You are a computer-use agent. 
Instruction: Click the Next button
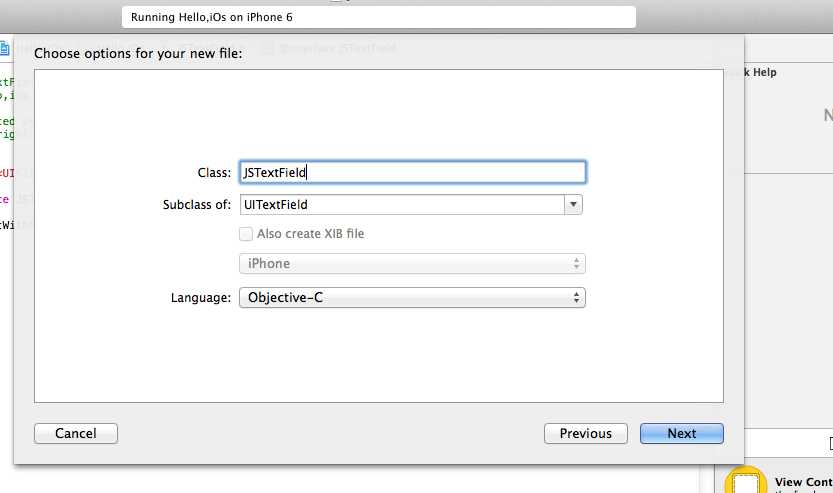682,434
